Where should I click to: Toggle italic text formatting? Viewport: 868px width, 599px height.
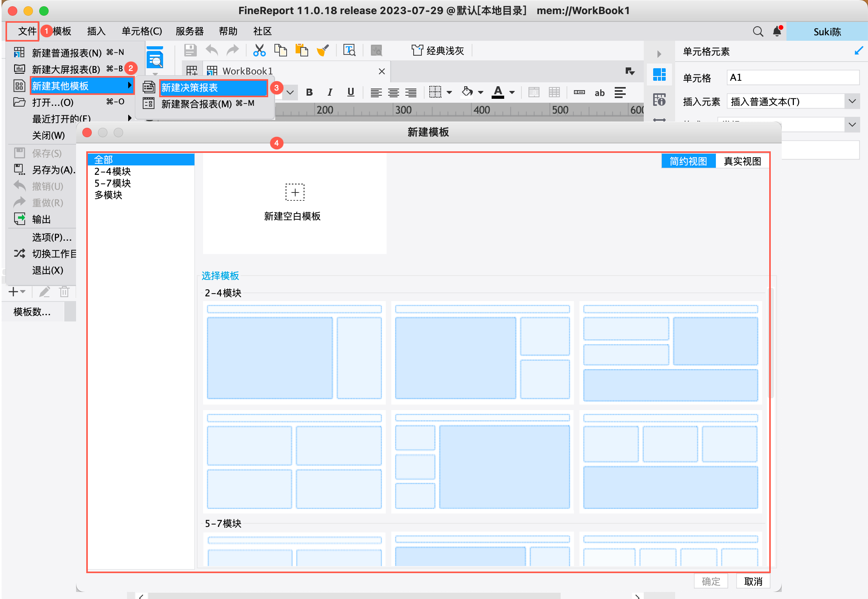tap(330, 93)
